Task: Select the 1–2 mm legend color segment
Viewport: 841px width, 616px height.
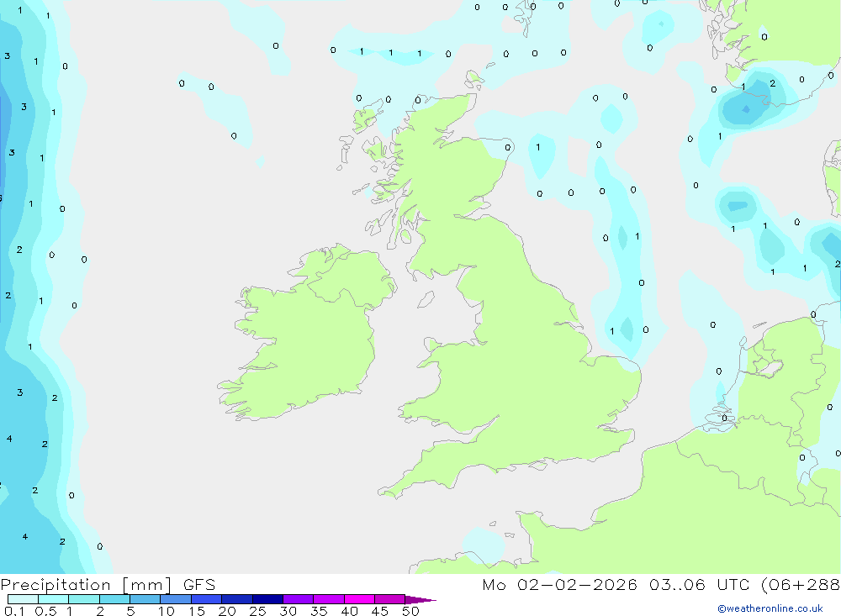Action: click(84, 599)
